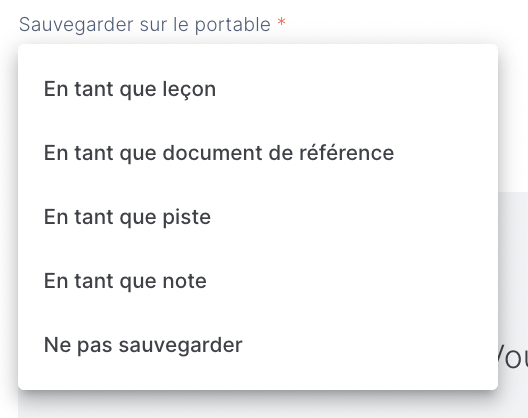Image resolution: width=528 pixels, height=418 pixels.
Task: Select the "En tant que leçon" option
Action: point(258,89)
